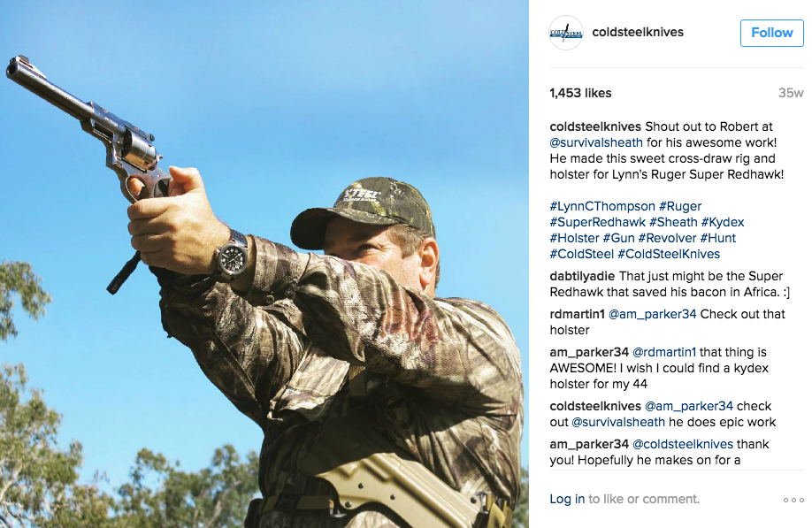Open coldsteelknives username in header
Viewport: 812px width, 528px height.
click(638, 32)
